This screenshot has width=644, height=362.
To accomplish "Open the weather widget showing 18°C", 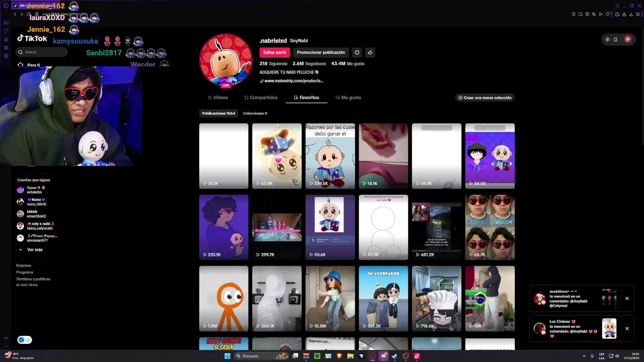I will (x=20, y=356).
